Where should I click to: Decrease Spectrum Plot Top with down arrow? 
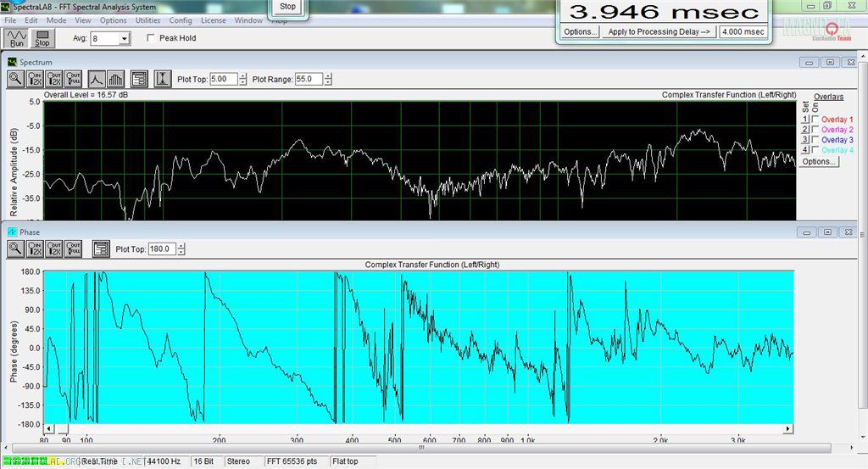pyautogui.click(x=242, y=82)
